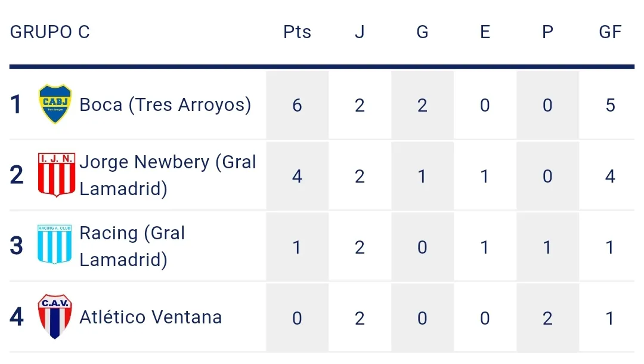Click the position number 3 for Racing
Screen dimensions: 644x364
17,246
